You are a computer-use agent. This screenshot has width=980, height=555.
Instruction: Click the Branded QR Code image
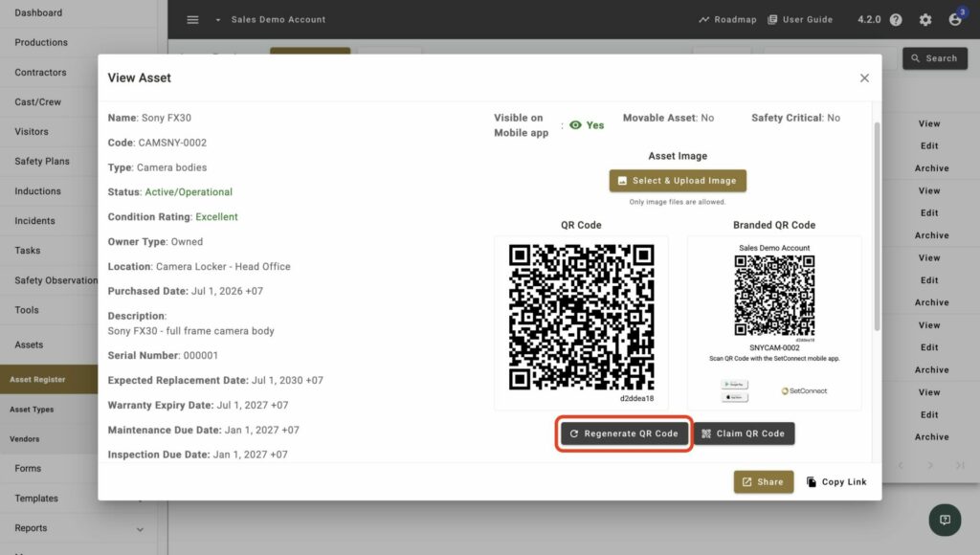[774, 296]
